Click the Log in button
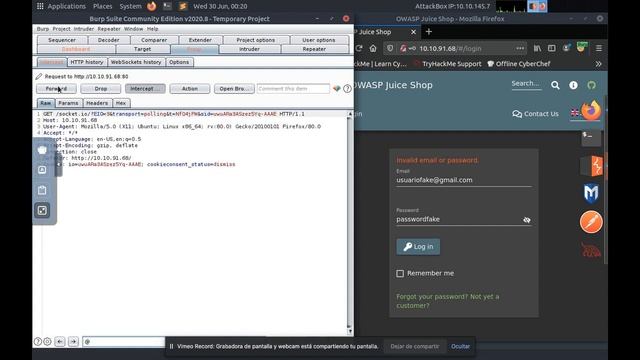This screenshot has height=360, width=640. (418, 247)
